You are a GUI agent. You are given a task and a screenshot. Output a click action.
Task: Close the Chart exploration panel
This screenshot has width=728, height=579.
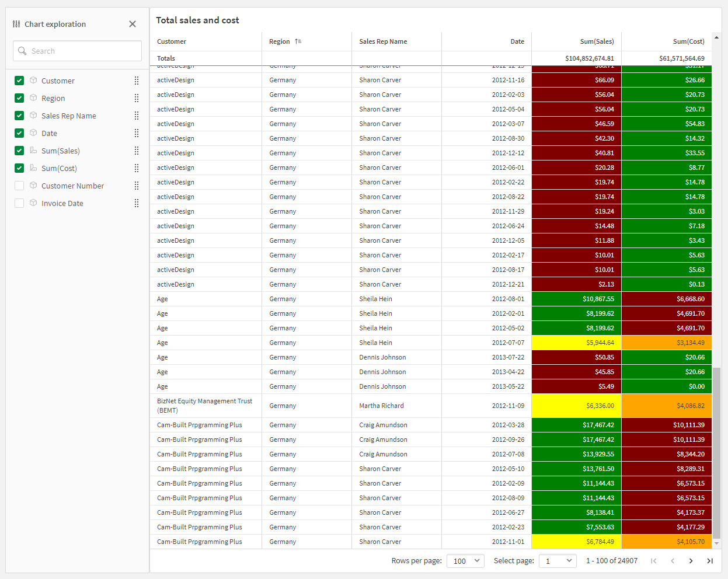click(133, 24)
